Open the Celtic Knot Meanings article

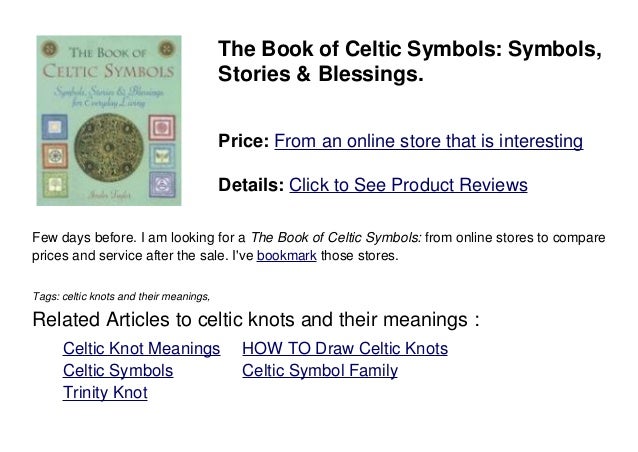(x=141, y=349)
